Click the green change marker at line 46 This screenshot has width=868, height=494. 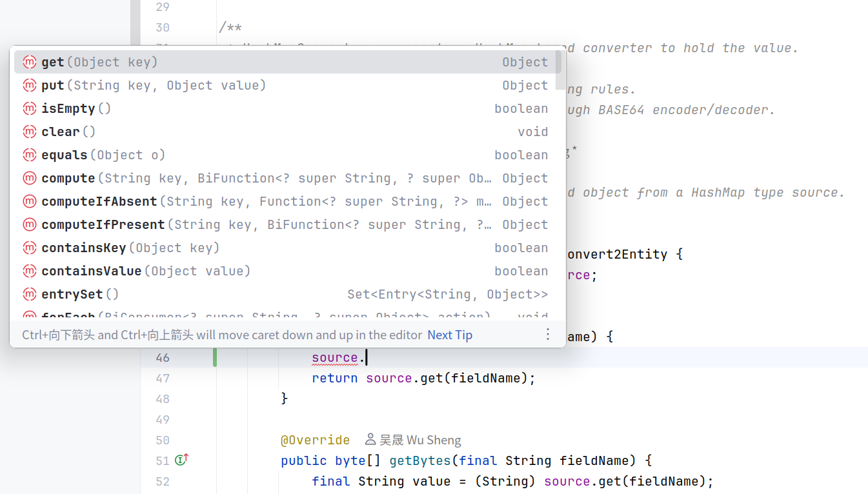click(x=215, y=357)
